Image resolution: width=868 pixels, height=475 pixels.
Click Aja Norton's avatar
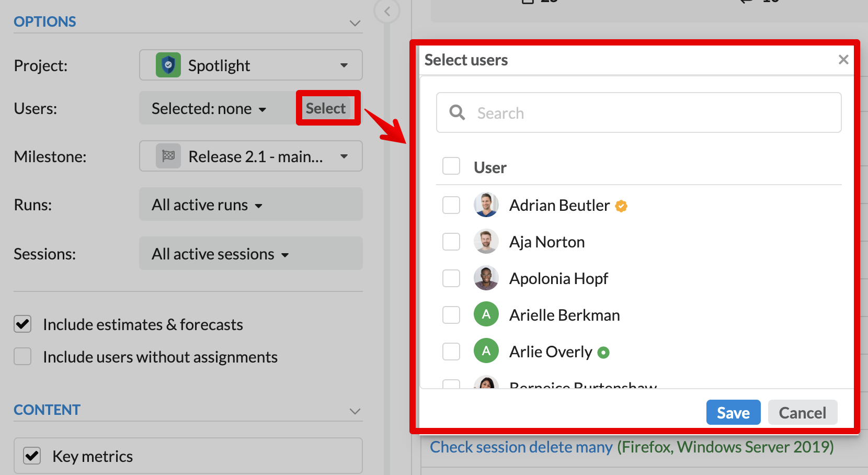(486, 241)
